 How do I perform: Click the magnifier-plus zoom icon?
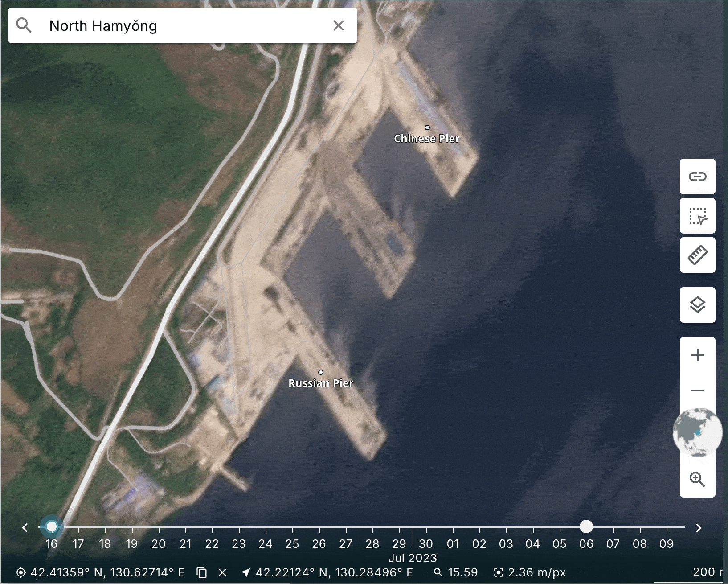click(697, 480)
